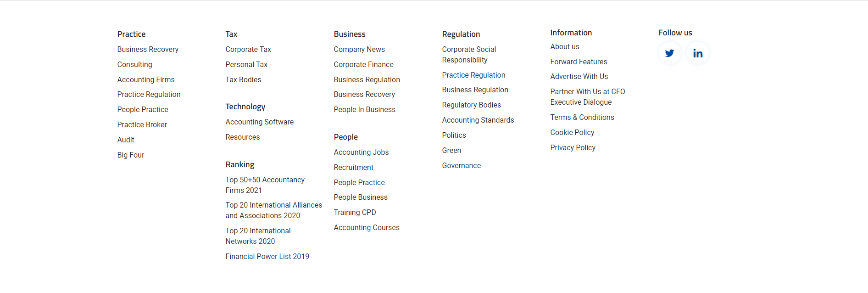Open Accounting Jobs under People

361,152
